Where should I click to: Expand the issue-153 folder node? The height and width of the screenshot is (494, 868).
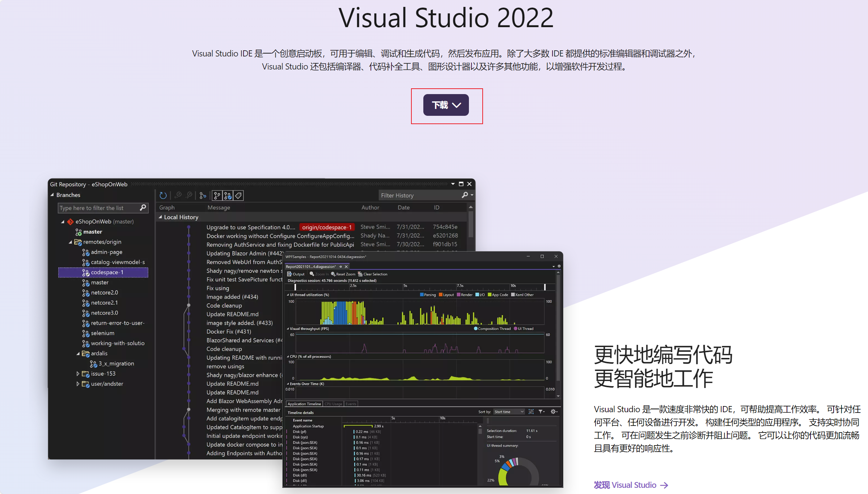pos(78,373)
